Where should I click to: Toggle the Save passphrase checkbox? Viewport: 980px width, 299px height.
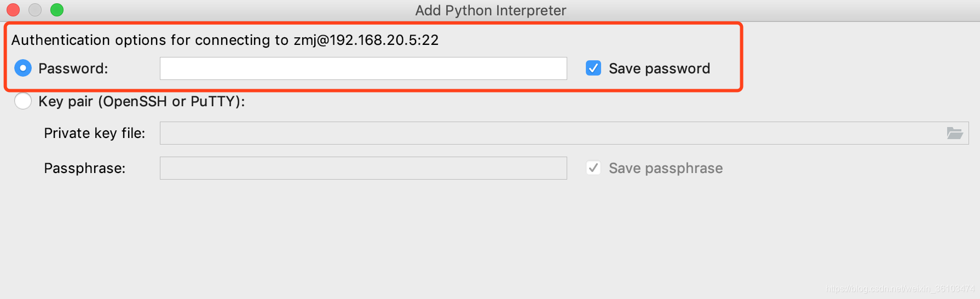click(593, 168)
